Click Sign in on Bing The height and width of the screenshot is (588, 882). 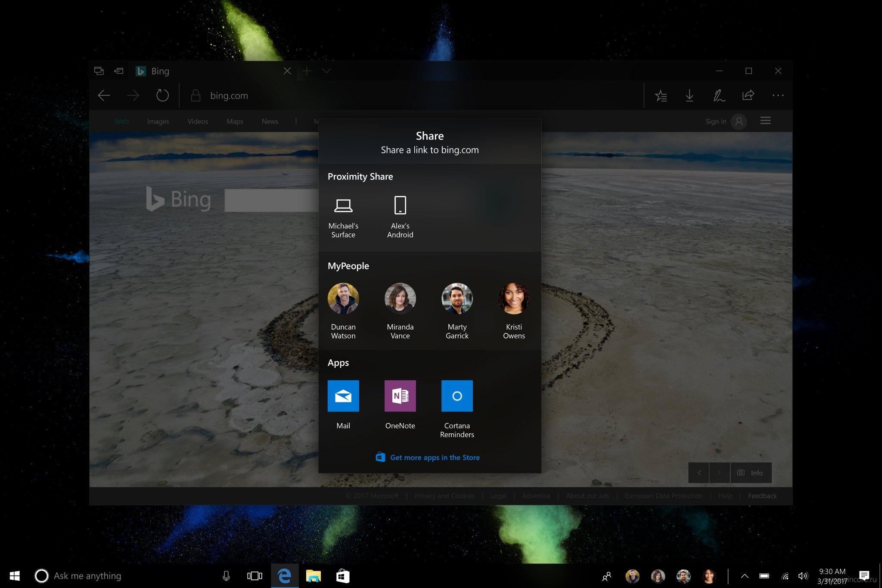(x=716, y=121)
